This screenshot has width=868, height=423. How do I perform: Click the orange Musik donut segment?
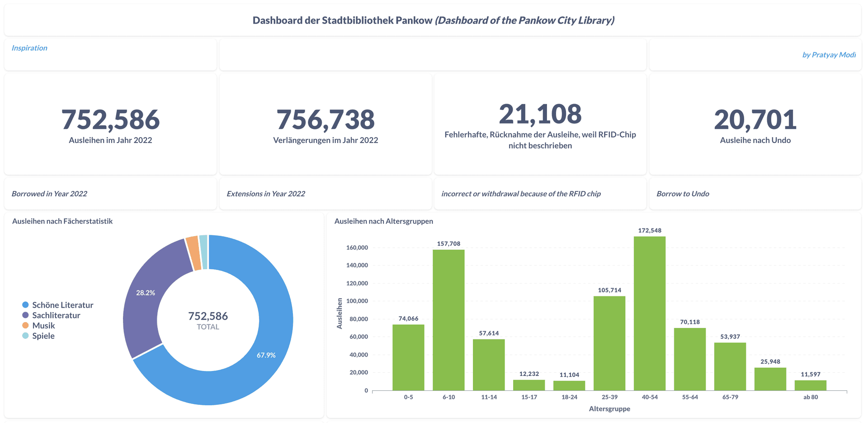coord(193,252)
